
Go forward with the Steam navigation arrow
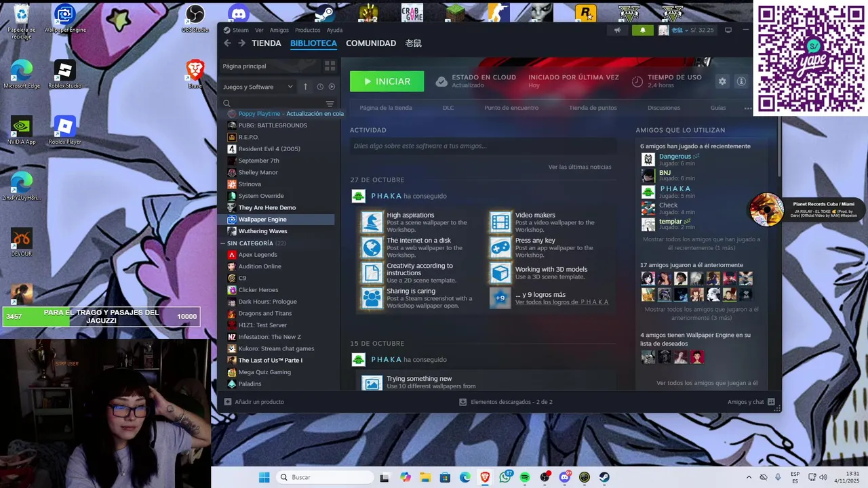(x=241, y=43)
